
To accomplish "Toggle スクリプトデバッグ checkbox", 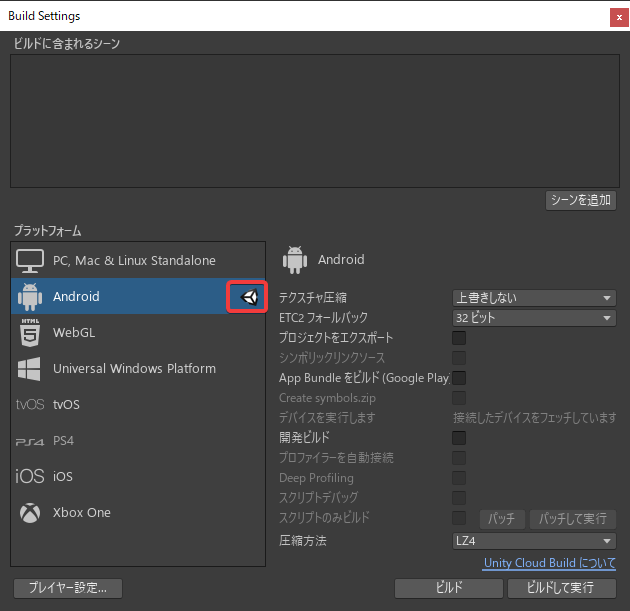I will click(459, 498).
